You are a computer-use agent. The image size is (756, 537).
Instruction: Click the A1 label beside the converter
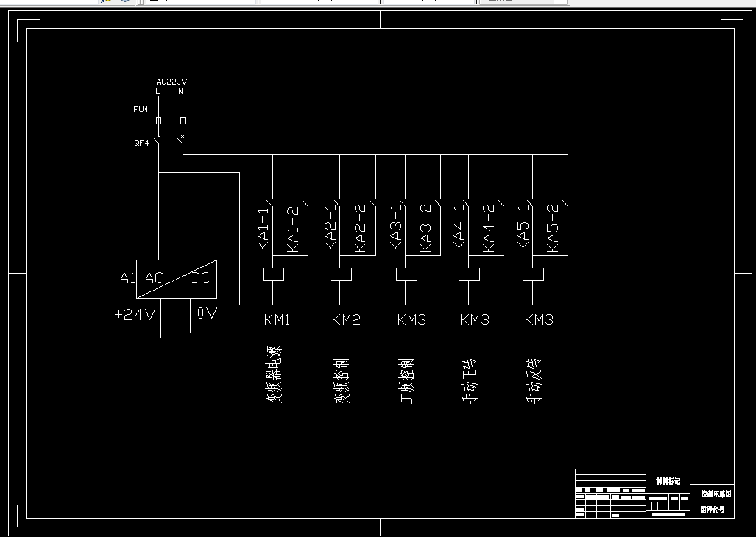coord(127,278)
